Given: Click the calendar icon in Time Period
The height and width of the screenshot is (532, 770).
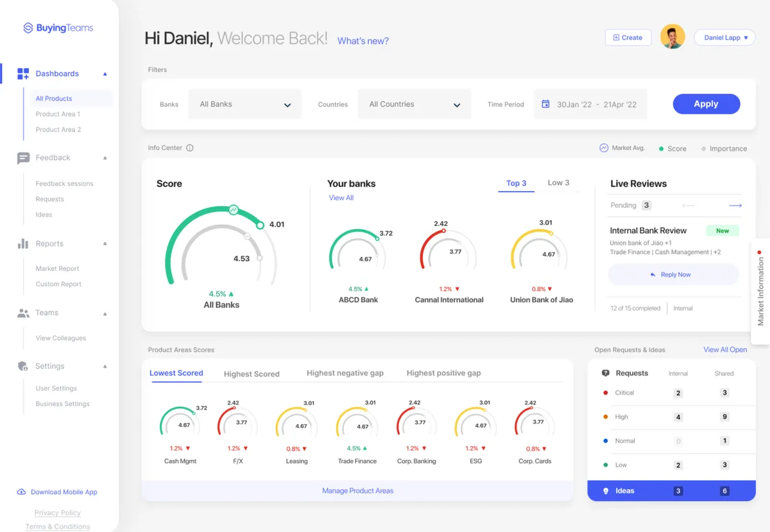Looking at the screenshot, I should (545, 104).
